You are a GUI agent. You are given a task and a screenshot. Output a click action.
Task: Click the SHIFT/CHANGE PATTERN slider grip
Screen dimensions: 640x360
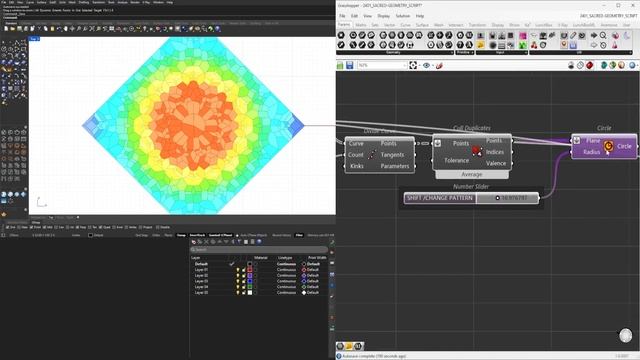click(497, 198)
